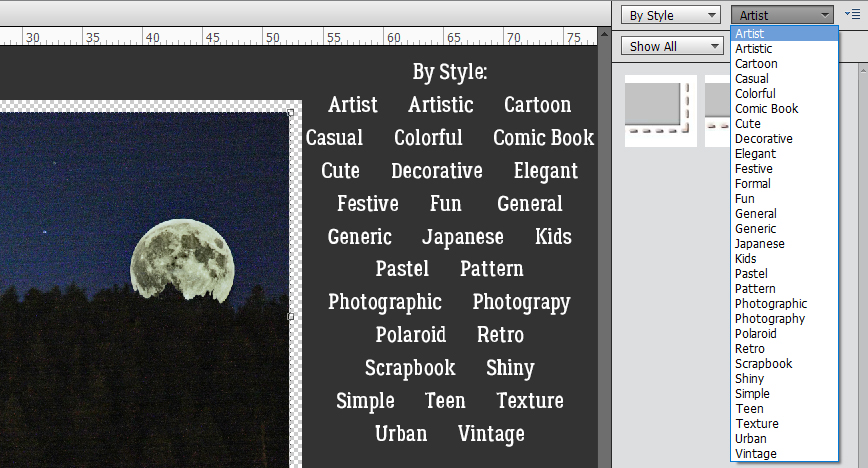This screenshot has height=468, width=868.
Task: Choose Polaroid from the style list
Action: pyautogui.click(x=784, y=333)
